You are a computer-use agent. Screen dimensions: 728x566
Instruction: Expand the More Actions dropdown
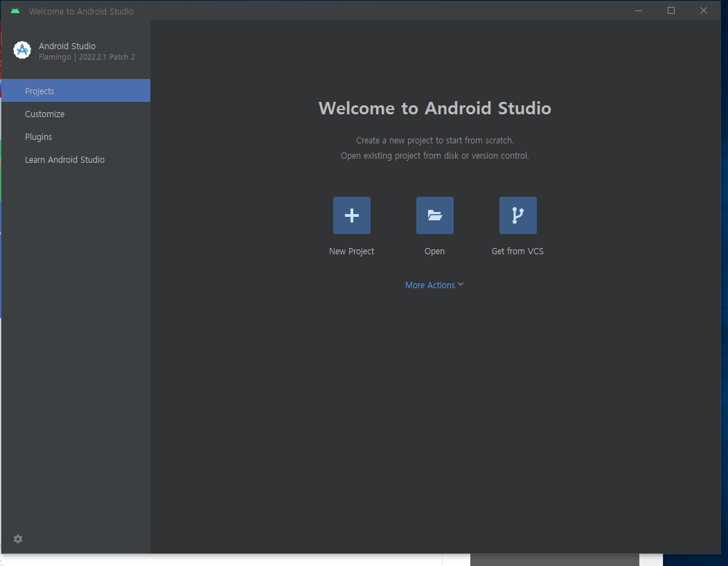click(434, 285)
